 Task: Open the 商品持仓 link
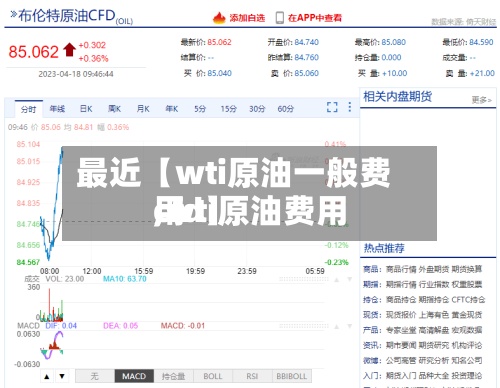(x=401, y=300)
